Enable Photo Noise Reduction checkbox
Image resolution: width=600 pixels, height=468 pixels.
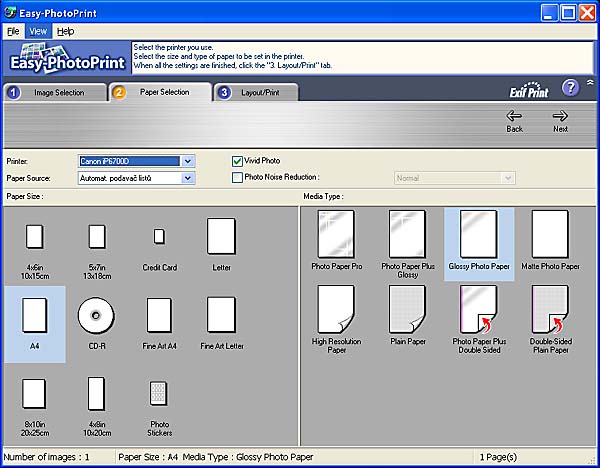point(238,177)
